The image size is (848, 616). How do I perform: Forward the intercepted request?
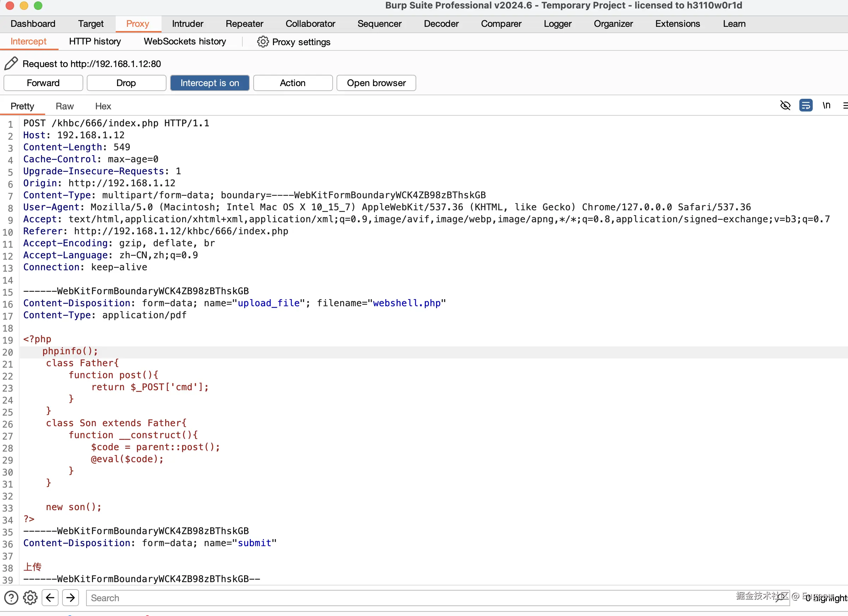point(43,83)
